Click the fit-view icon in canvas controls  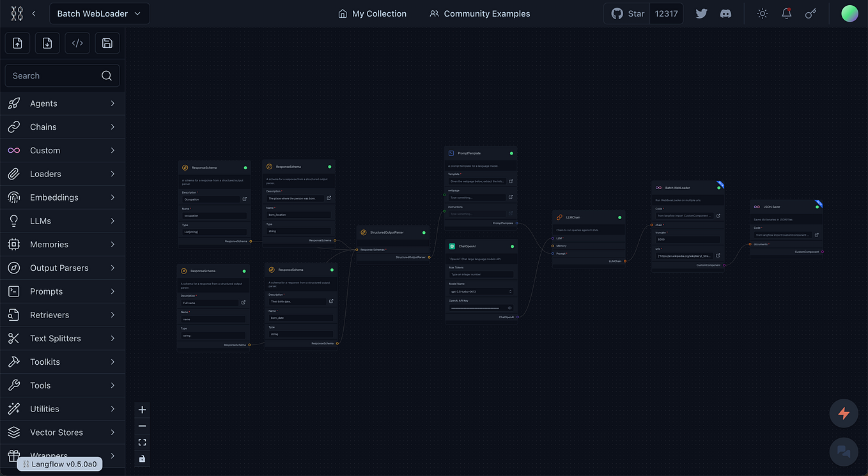(x=142, y=441)
